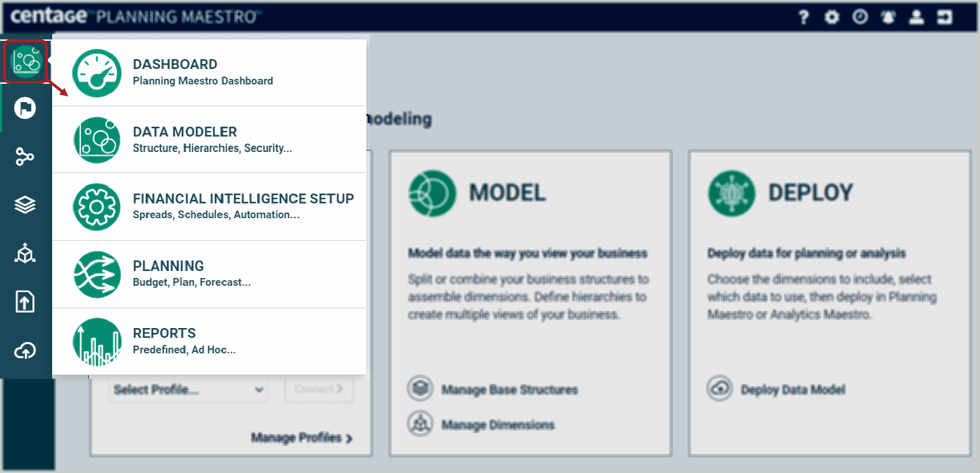Click the workflow connector icon in the sidebar
Screen dimensions: 980x473
point(25,156)
